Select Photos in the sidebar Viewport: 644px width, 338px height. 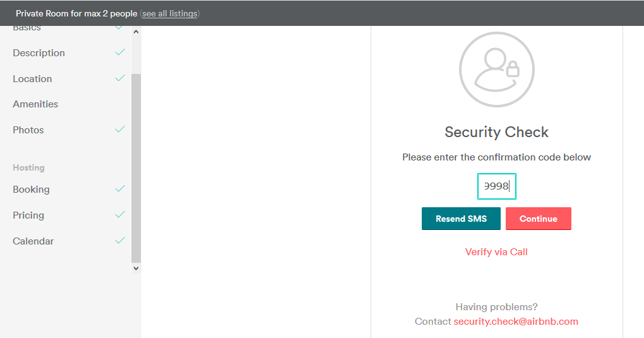[28, 130]
